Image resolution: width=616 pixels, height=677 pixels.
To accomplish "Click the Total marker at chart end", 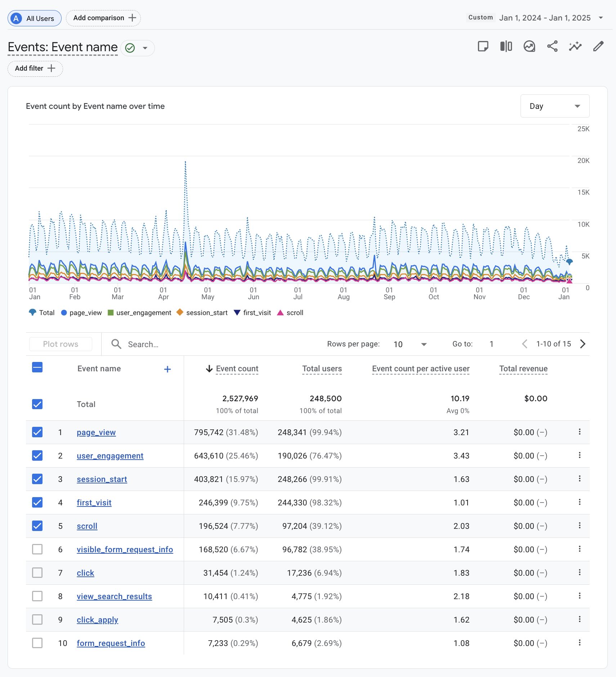I will (x=569, y=262).
